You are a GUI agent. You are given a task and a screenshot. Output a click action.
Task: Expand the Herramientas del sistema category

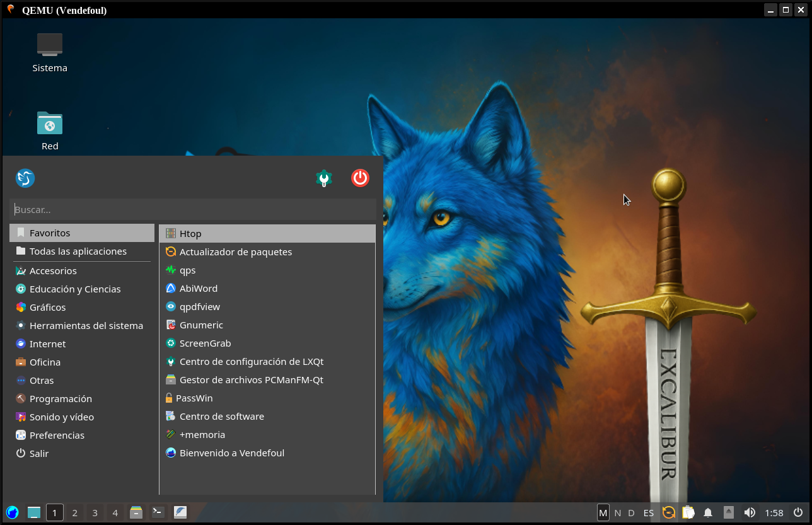tap(86, 326)
